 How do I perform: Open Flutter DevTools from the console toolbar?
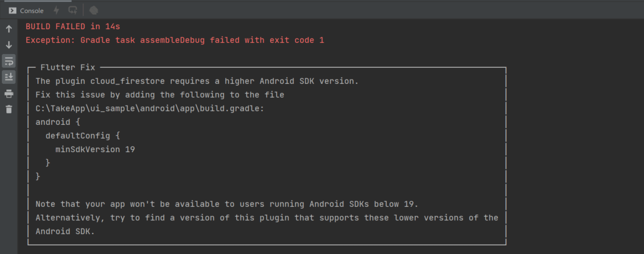(x=93, y=11)
